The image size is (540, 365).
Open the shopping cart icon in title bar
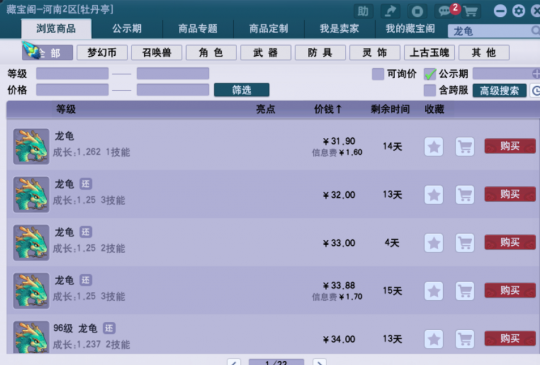tap(470, 11)
